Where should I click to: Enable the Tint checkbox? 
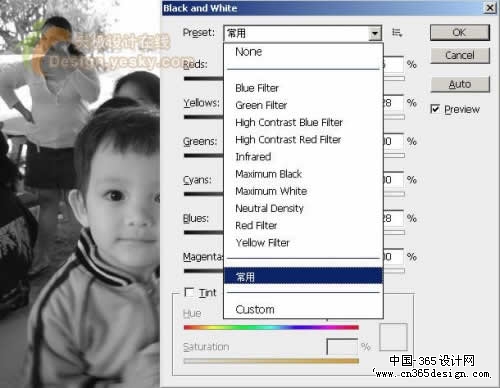[x=189, y=292]
